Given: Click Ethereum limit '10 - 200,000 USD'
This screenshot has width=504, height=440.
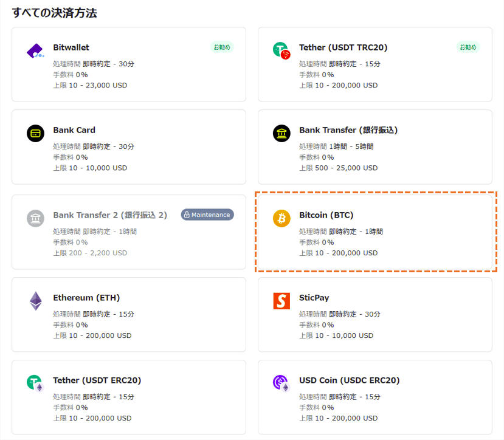Looking at the screenshot, I should (x=100, y=335).
